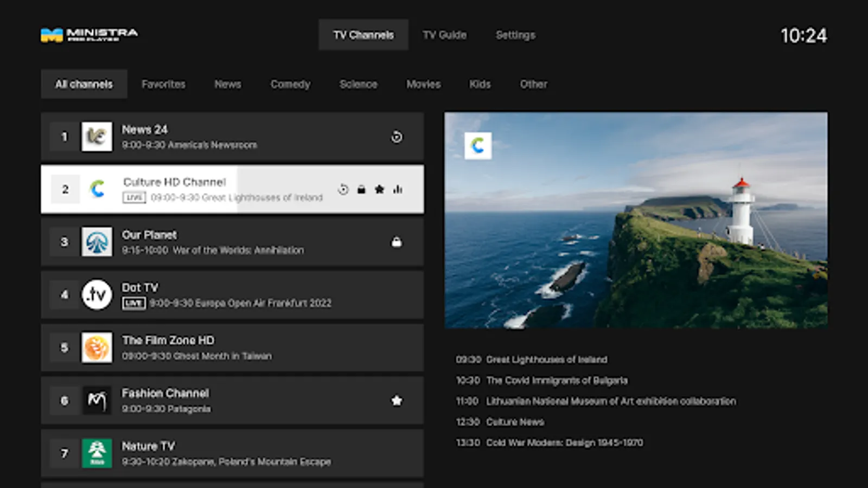
Task: Select the Fashion Channel logo
Action: (97, 400)
